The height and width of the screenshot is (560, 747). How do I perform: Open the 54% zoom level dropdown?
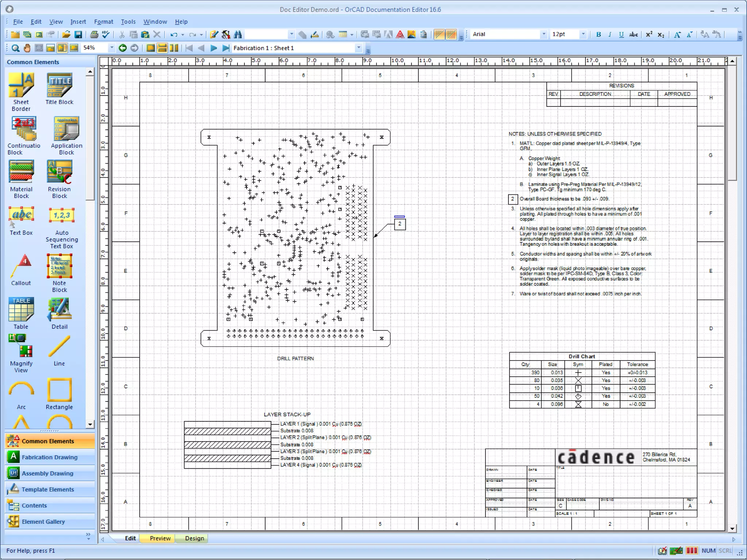[x=112, y=48]
